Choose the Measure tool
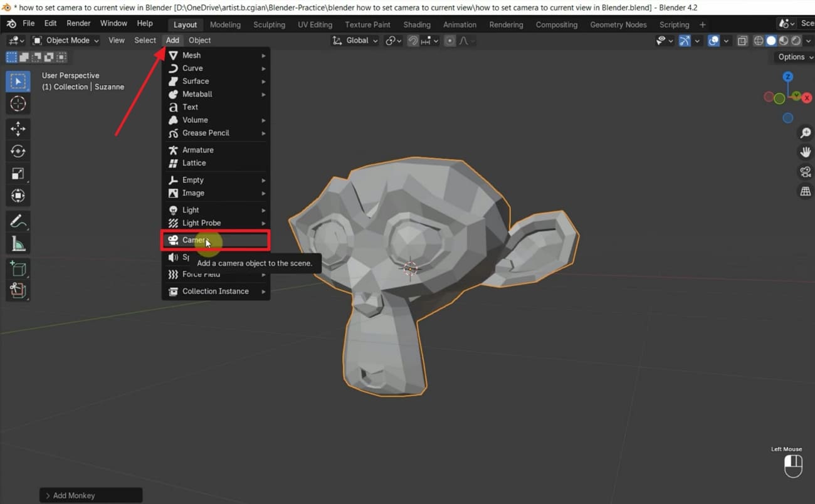The image size is (815, 504). pyautogui.click(x=18, y=243)
